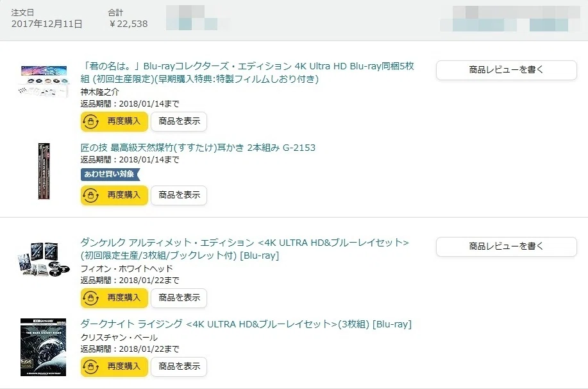Open the ダークナイト ライジング title link

246,324
